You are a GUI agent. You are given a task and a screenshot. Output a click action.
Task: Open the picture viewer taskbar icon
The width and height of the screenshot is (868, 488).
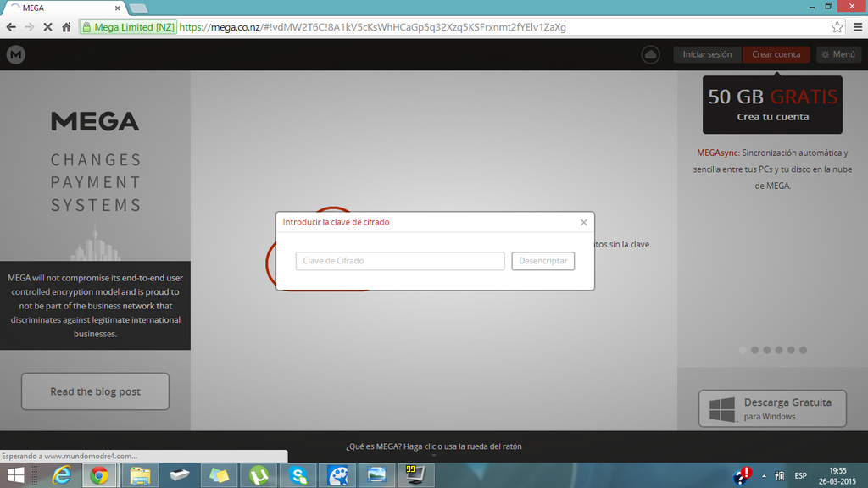coord(377,475)
